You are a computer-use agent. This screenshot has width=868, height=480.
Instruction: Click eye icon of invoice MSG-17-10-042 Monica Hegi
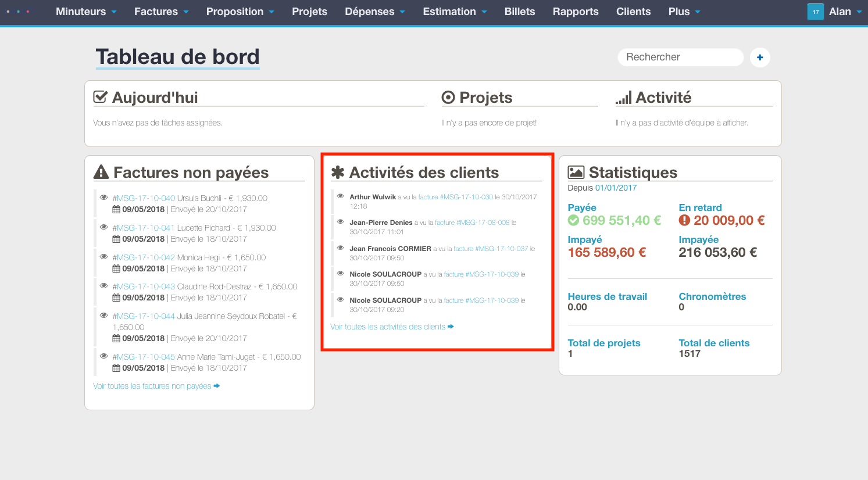pyautogui.click(x=103, y=257)
